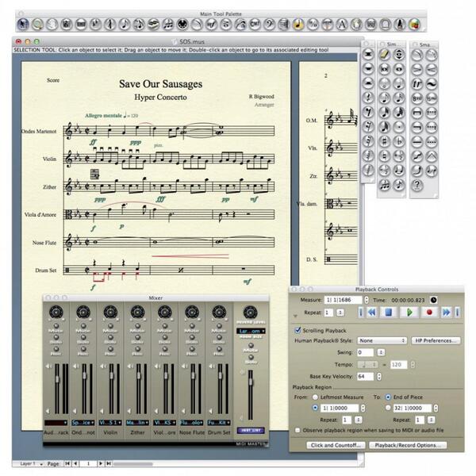Select the Leftmost Measure radio button
The height and width of the screenshot is (476, 476).
click(315, 397)
